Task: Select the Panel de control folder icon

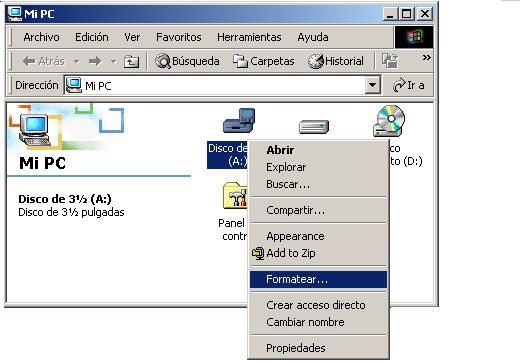Action: point(235,196)
